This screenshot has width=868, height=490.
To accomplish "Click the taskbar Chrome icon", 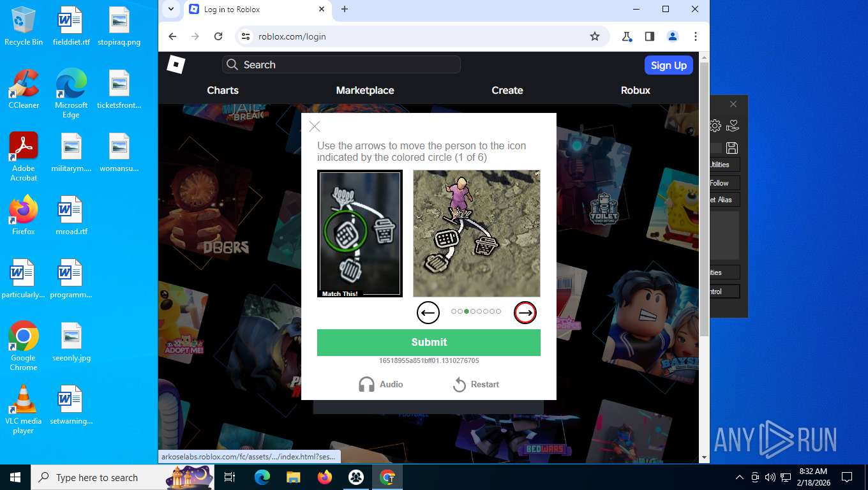I will click(387, 477).
